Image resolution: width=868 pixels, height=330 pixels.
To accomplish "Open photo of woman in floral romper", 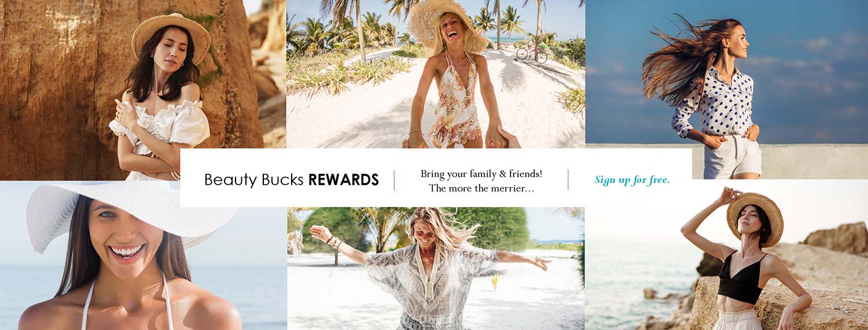I will (436, 74).
